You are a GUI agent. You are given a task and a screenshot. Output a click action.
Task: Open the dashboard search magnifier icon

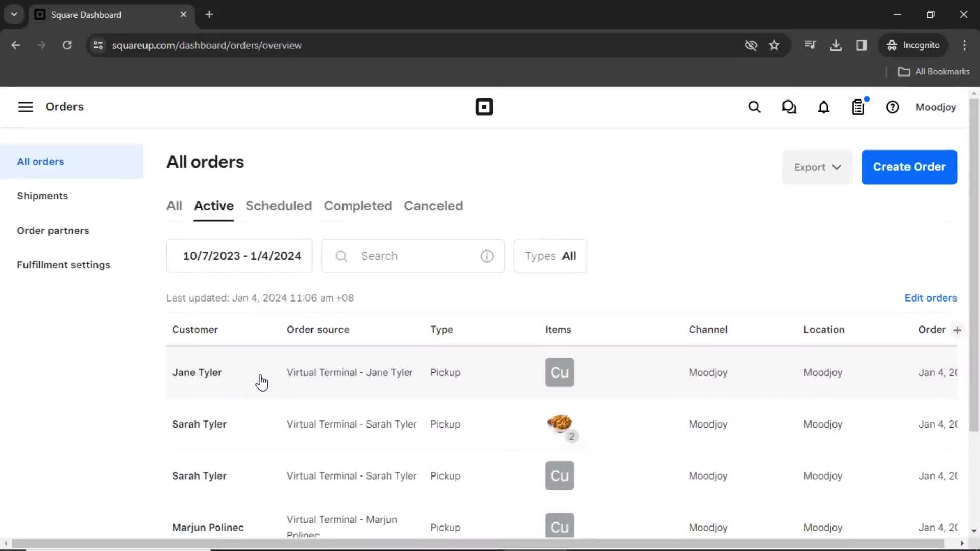coord(754,107)
